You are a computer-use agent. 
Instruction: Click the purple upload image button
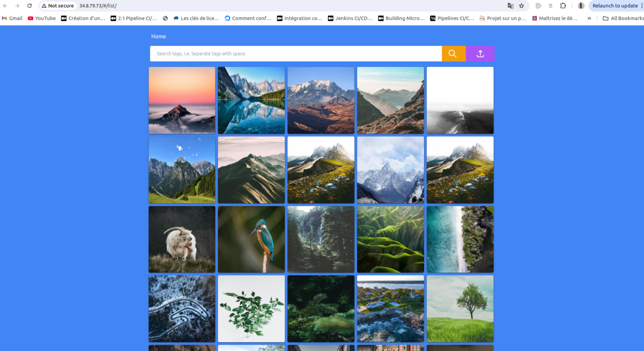pos(480,53)
